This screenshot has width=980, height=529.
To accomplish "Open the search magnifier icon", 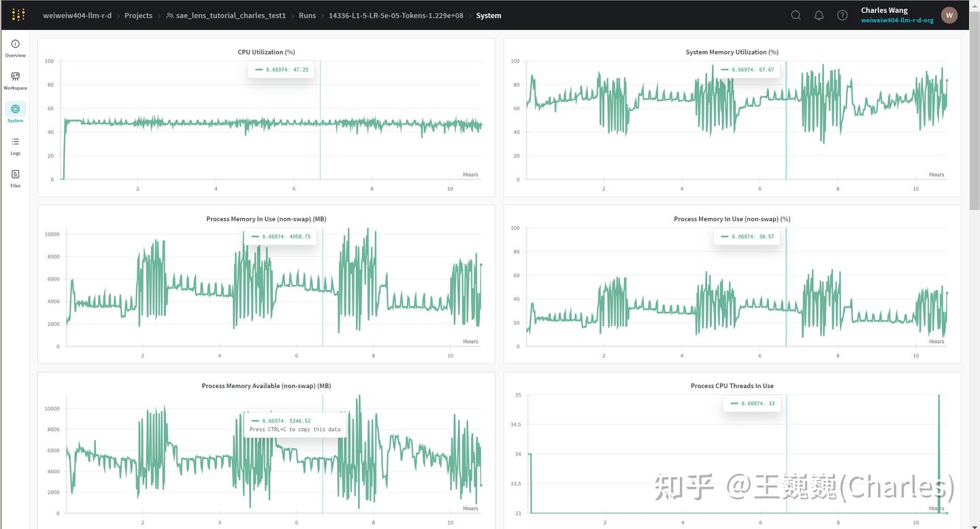I will 796,15.
